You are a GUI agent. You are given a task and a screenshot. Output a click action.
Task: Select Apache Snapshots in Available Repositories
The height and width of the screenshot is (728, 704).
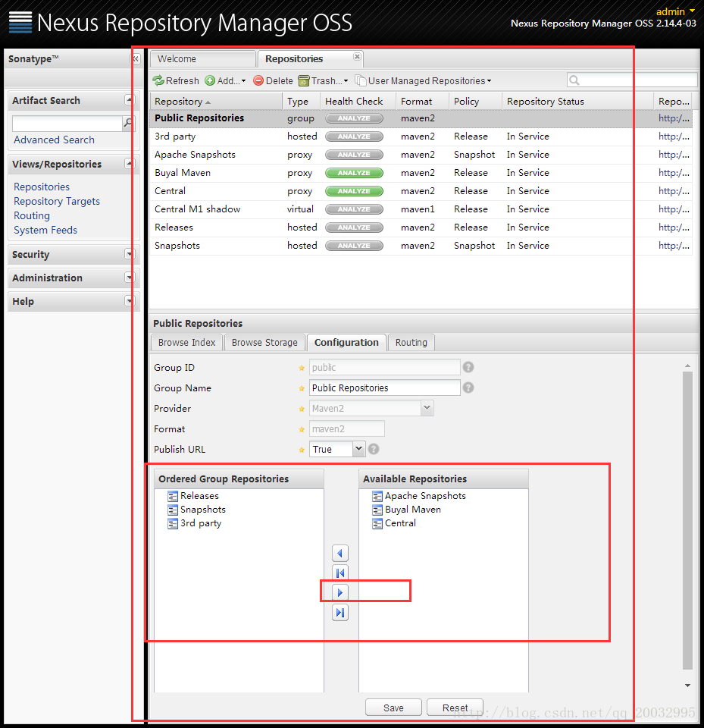click(x=425, y=496)
